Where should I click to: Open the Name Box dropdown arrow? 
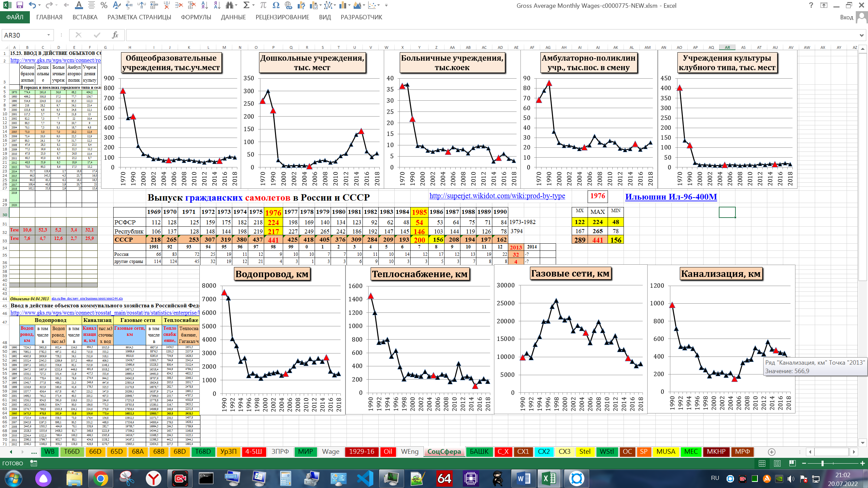(x=48, y=35)
